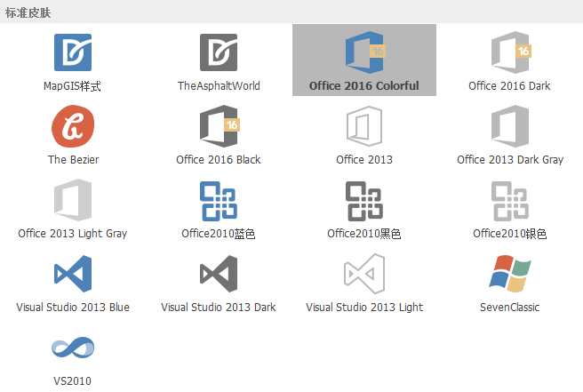
Task: Pick the Office2010蓝色 skin icon
Action: [218, 200]
